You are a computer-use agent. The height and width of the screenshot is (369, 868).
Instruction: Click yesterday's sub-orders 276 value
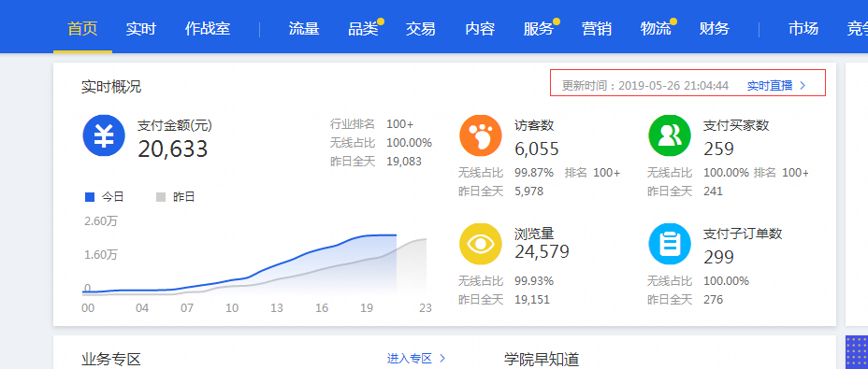tap(713, 300)
